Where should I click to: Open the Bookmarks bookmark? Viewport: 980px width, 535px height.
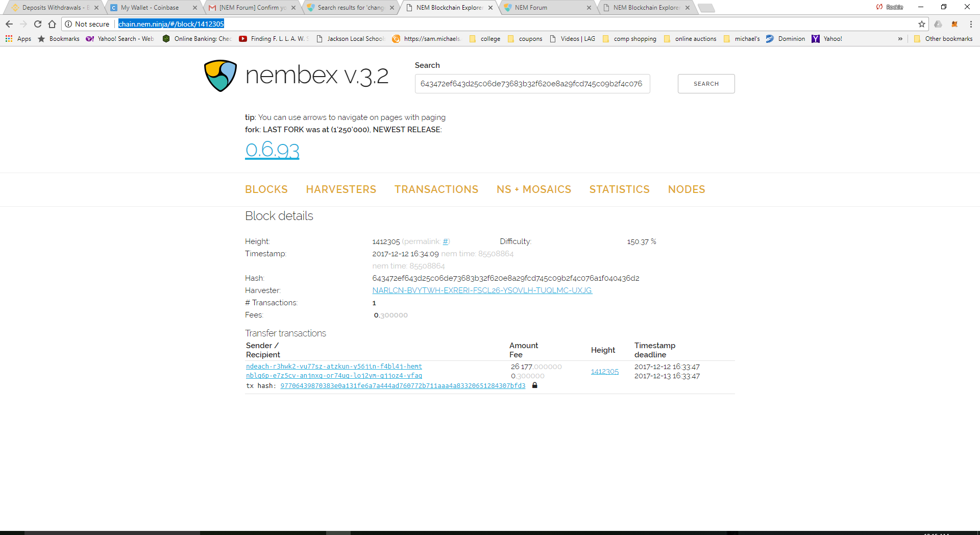pyautogui.click(x=59, y=39)
